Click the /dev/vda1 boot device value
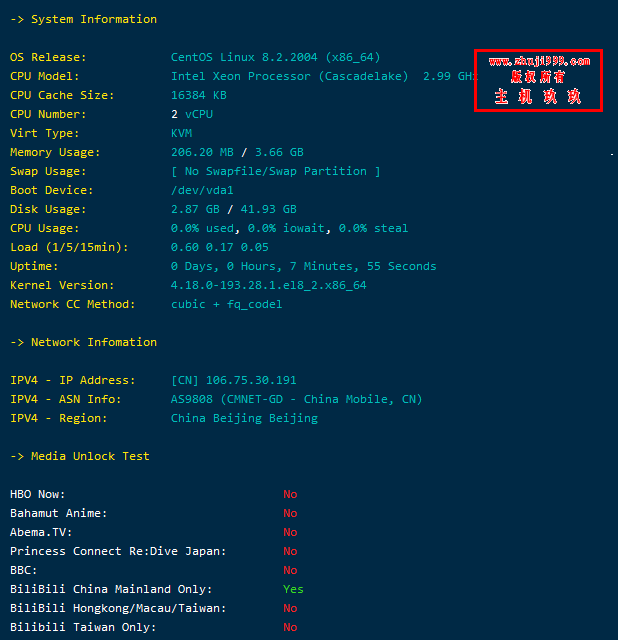The height and width of the screenshot is (640, 618). [202, 190]
